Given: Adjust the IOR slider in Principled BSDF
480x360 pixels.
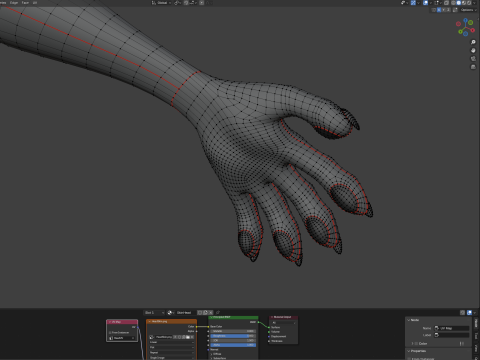Looking at the screenshot, I should (x=233, y=340).
